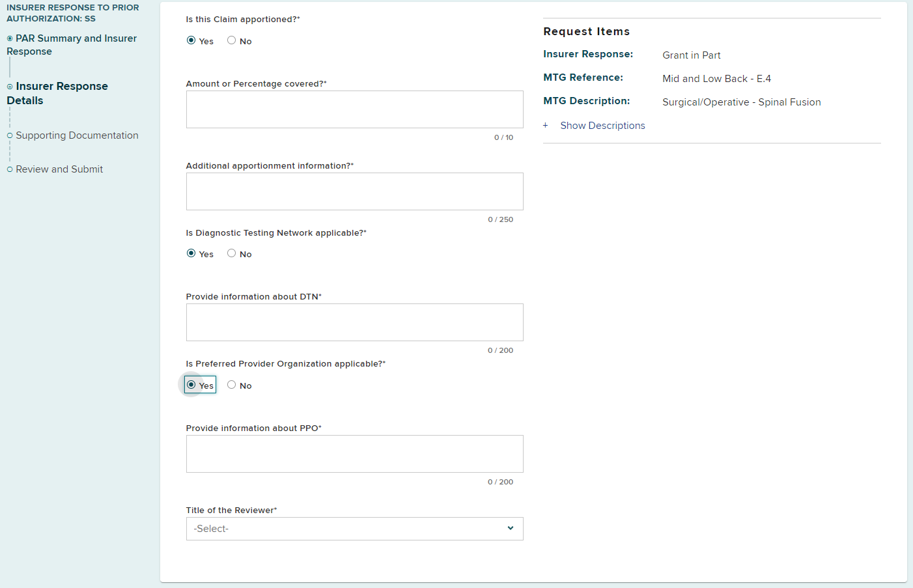Click the Amount or Percentage covered field

pos(354,109)
